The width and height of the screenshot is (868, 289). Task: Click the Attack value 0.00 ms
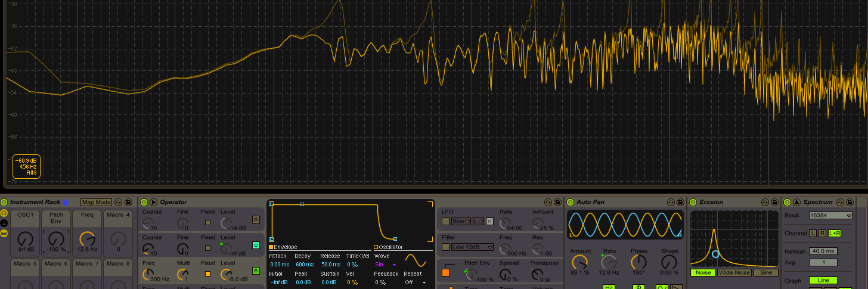(279, 264)
